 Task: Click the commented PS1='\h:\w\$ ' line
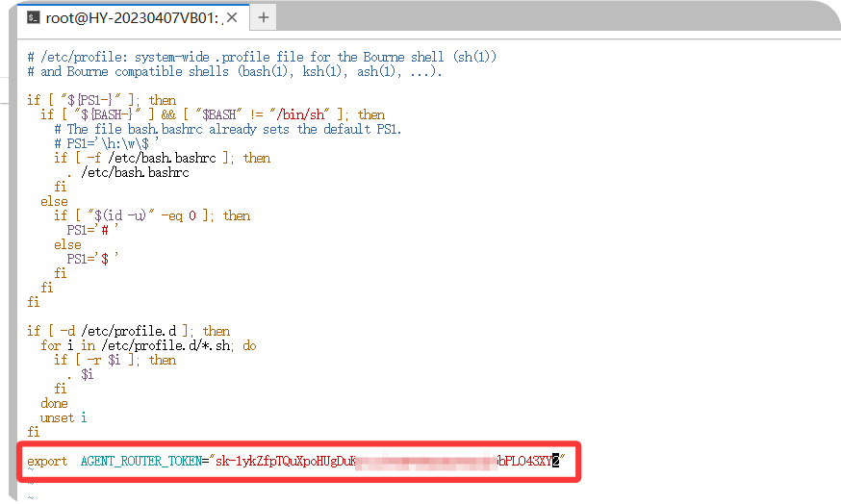pos(107,143)
